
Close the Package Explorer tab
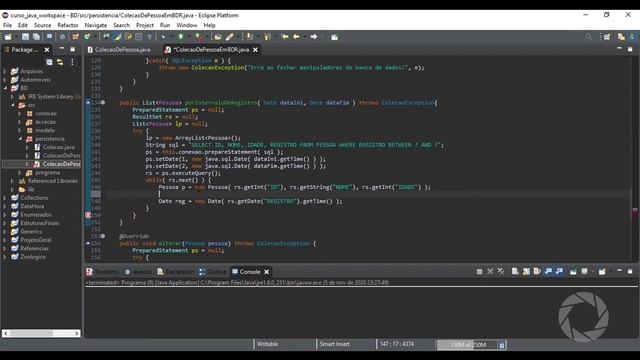click(x=47, y=49)
